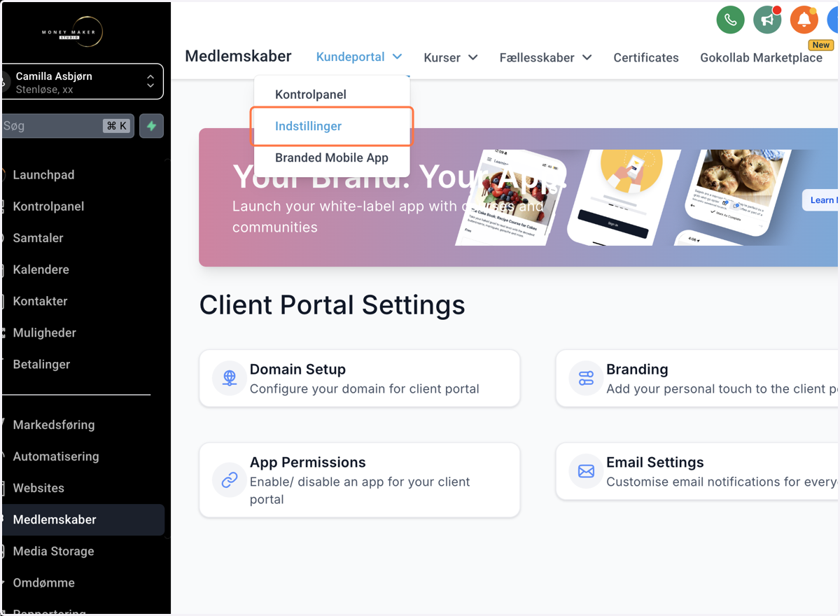Click the Email Settings envelope icon
This screenshot has height=616, width=840.
point(586,472)
